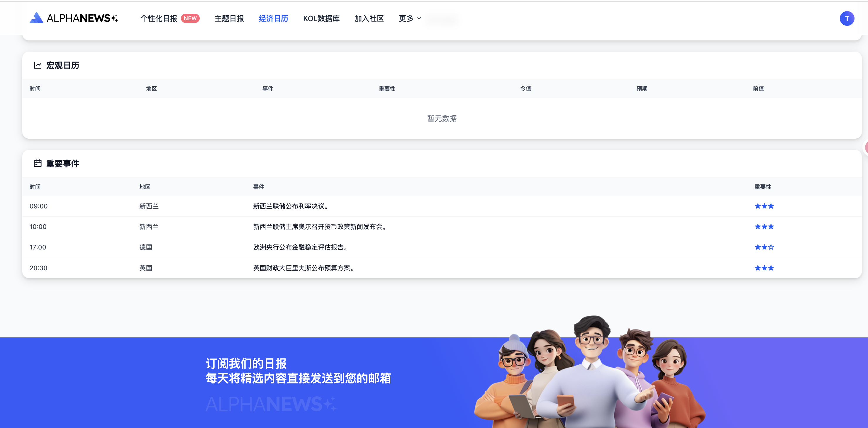Click the NEW badge next to 个性化日报
The image size is (868, 428).
(190, 18)
